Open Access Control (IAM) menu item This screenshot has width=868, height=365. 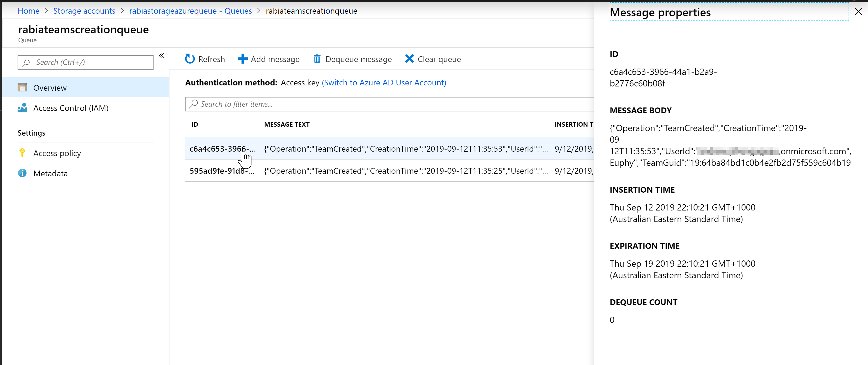(x=85, y=108)
